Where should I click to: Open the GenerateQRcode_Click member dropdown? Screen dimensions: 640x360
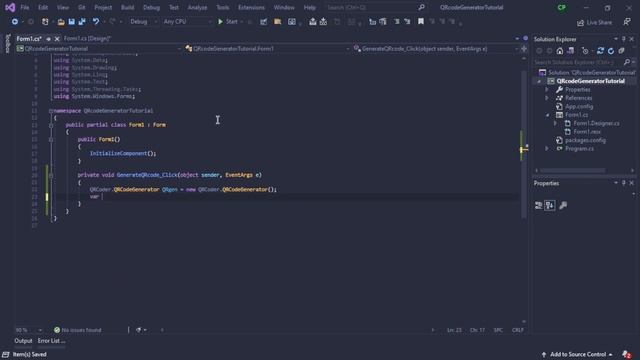coord(436,49)
